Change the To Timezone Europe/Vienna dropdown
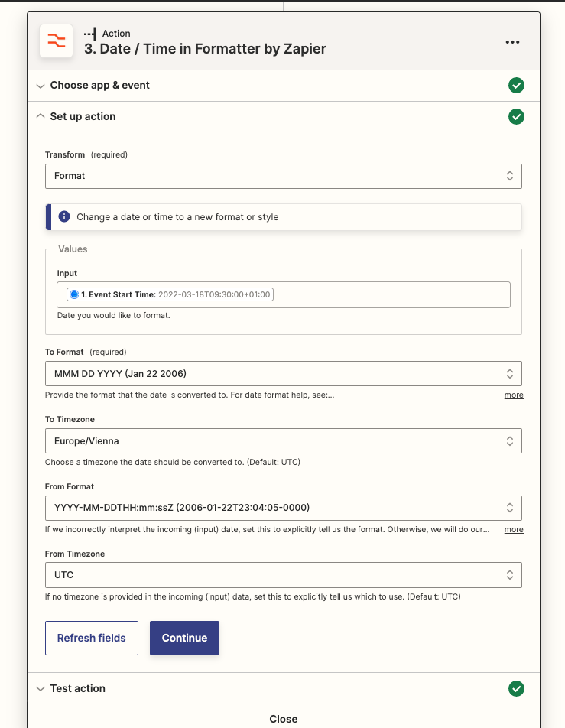This screenshot has height=728, width=565. tap(283, 441)
